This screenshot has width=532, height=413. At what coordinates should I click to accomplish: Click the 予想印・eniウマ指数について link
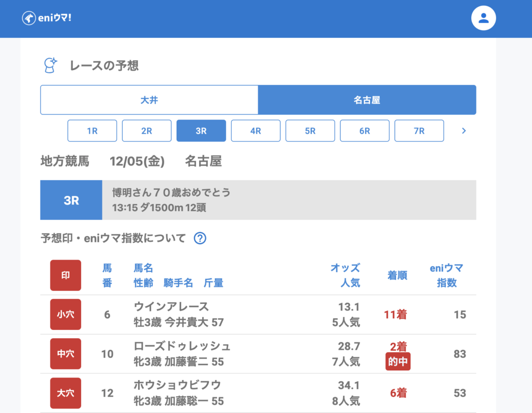tap(113, 238)
